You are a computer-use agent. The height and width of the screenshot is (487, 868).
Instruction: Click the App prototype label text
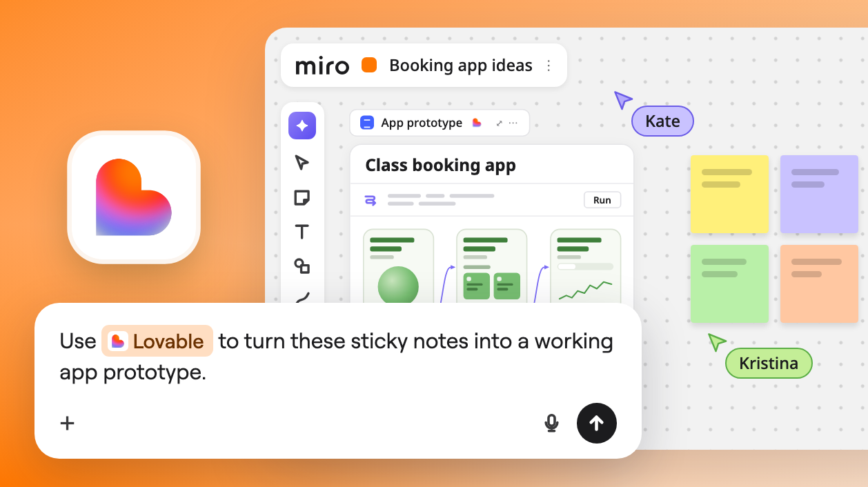tap(422, 123)
